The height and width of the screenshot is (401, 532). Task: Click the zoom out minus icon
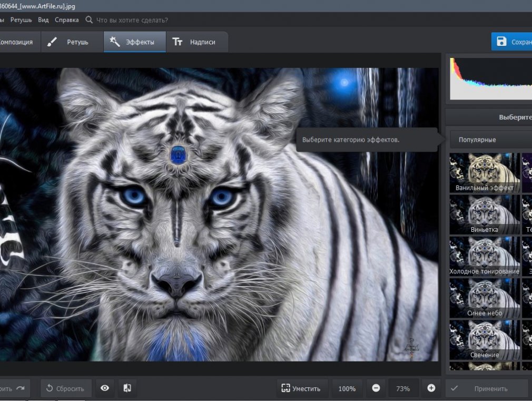tap(376, 388)
